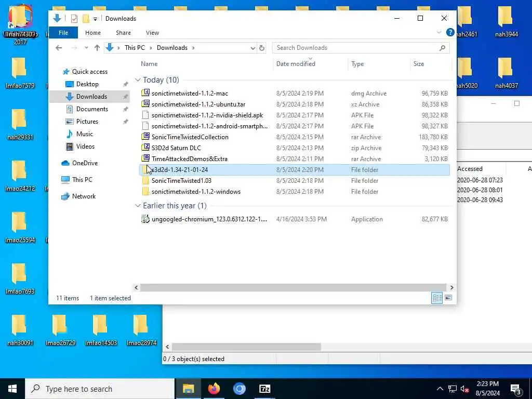532x399 pixels.
Task: Click the New folder icon in title bar
Action: tap(86, 19)
